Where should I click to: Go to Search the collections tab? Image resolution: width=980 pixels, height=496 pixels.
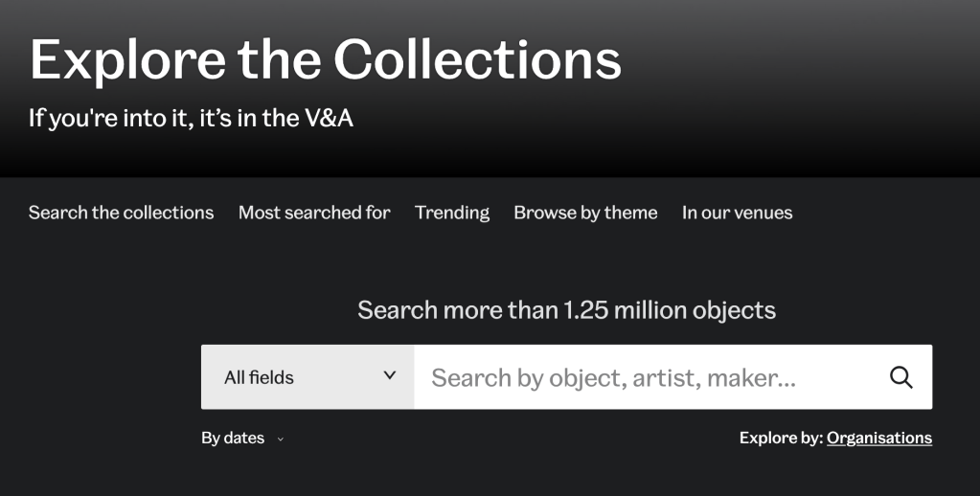coord(121,213)
